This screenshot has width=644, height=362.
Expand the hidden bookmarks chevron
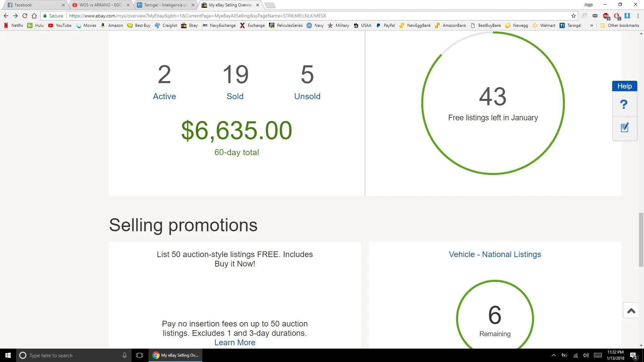pos(591,25)
